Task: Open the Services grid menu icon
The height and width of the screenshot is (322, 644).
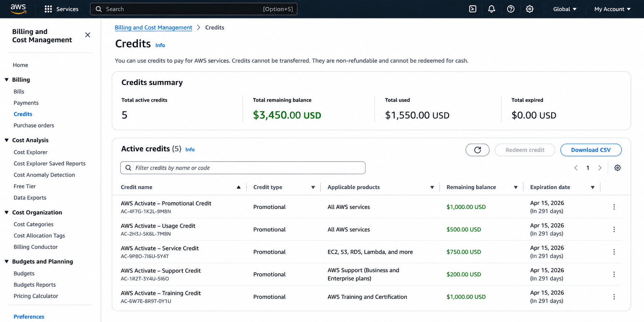Action: coord(48,9)
